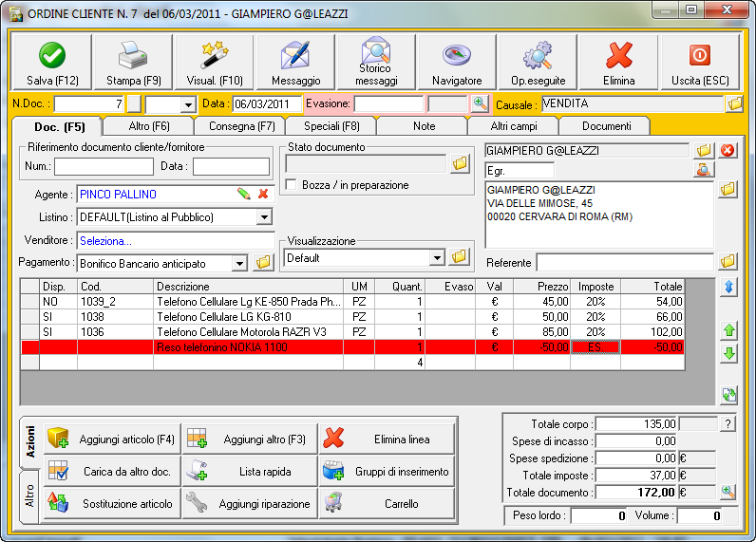Click red X next to customer name

point(728,150)
